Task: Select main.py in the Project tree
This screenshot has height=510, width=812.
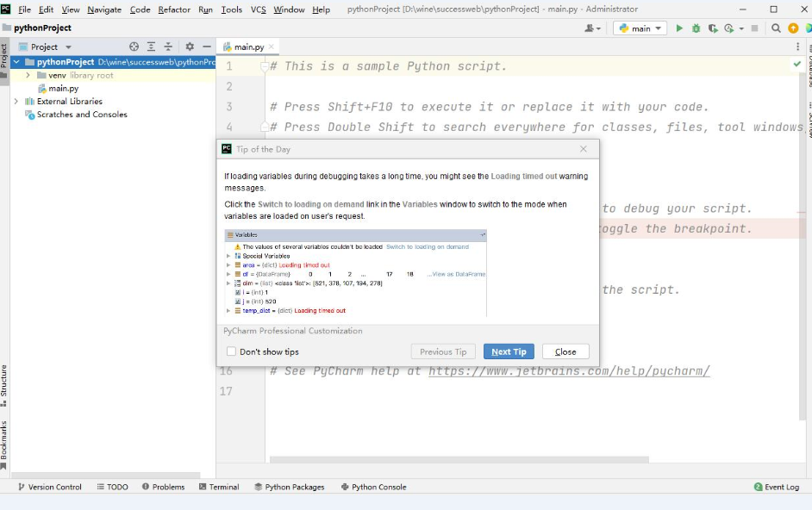Action: pyautogui.click(x=63, y=89)
